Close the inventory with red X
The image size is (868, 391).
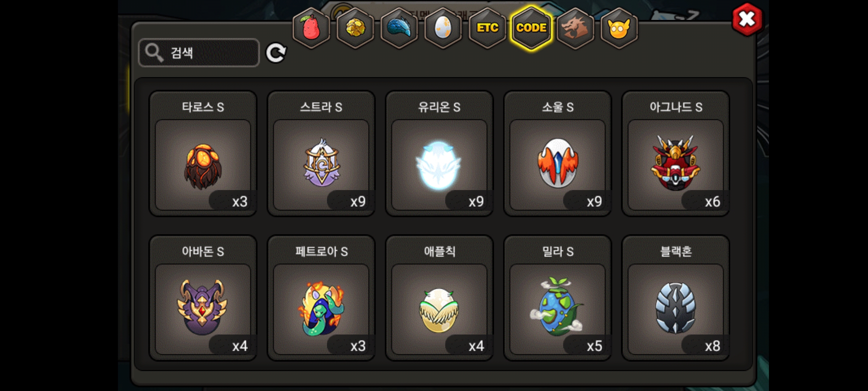point(747,19)
